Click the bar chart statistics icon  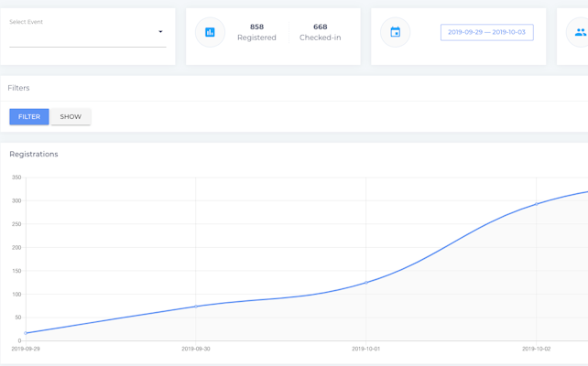[210, 33]
